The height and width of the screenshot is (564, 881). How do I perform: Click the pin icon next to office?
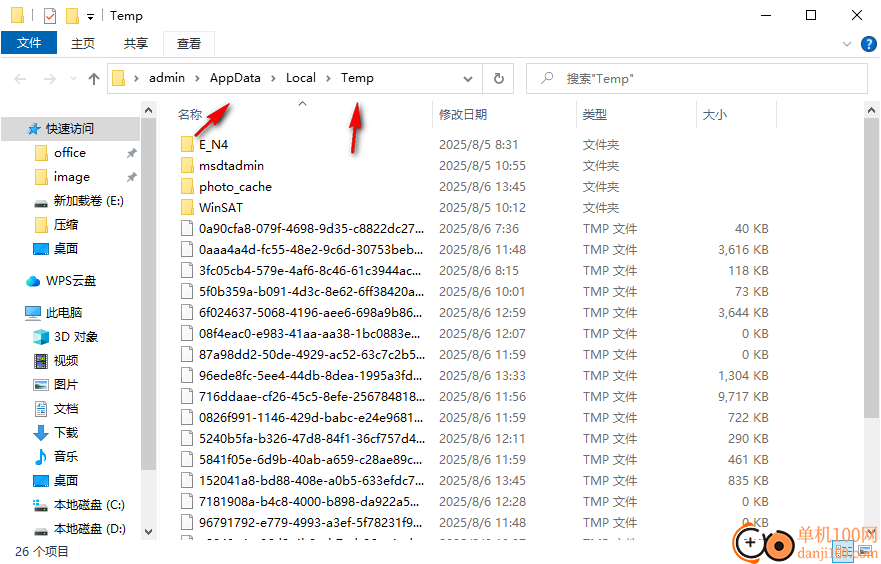131,153
